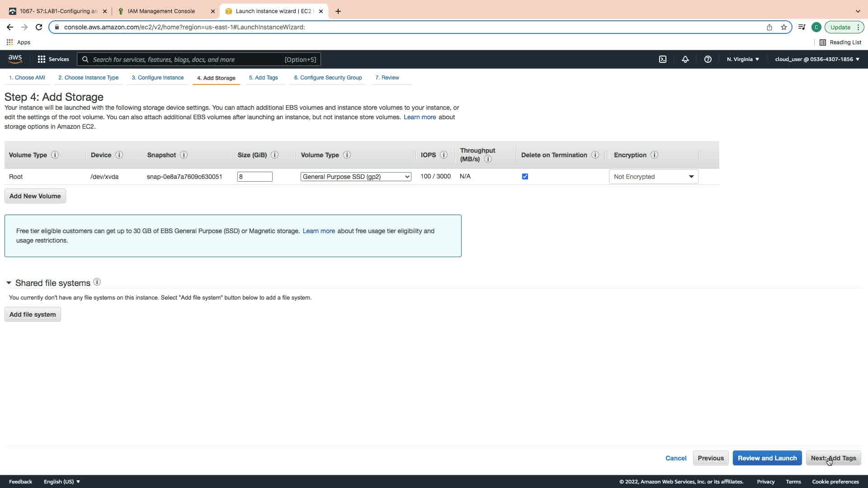Open AWS CloudShell icon in header
The width and height of the screenshot is (868, 488).
point(663,59)
